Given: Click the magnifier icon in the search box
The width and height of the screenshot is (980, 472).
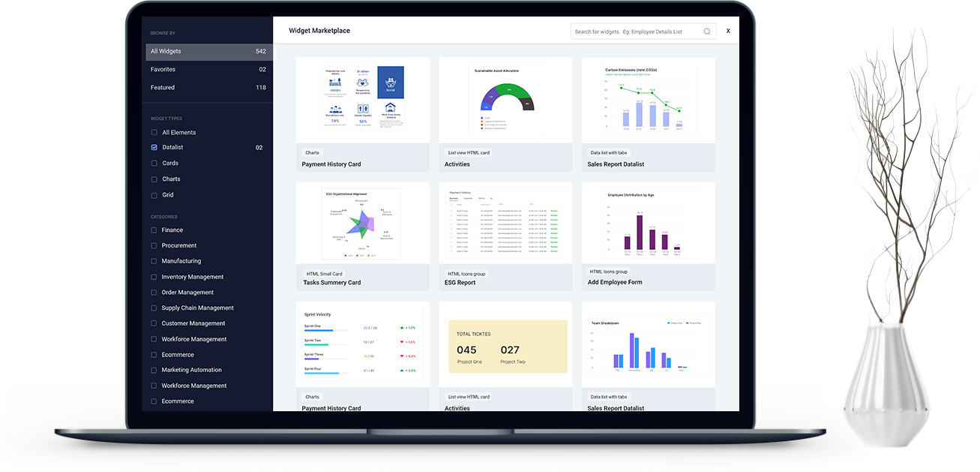Looking at the screenshot, I should (x=706, y=32).
